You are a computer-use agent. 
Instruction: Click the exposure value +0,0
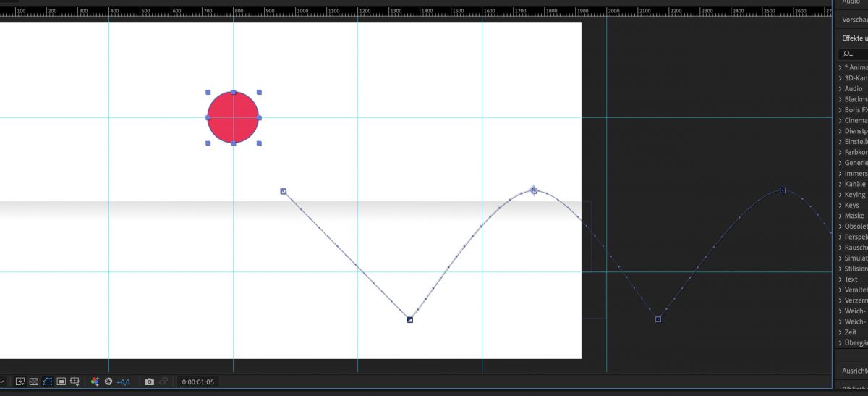point(123,382)
